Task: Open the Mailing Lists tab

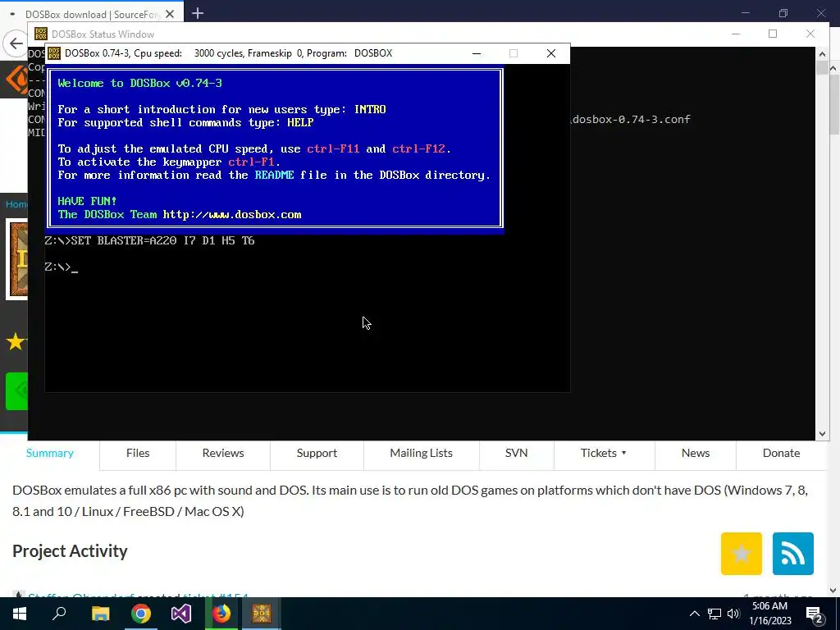Action: [421, 453]
